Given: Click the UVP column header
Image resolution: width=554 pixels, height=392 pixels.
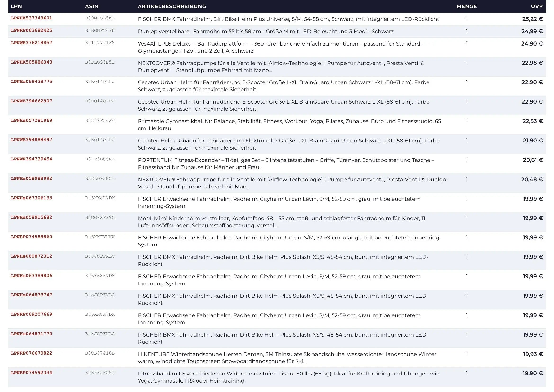Looking at the screenshot, I should click(x=537, y=6).
